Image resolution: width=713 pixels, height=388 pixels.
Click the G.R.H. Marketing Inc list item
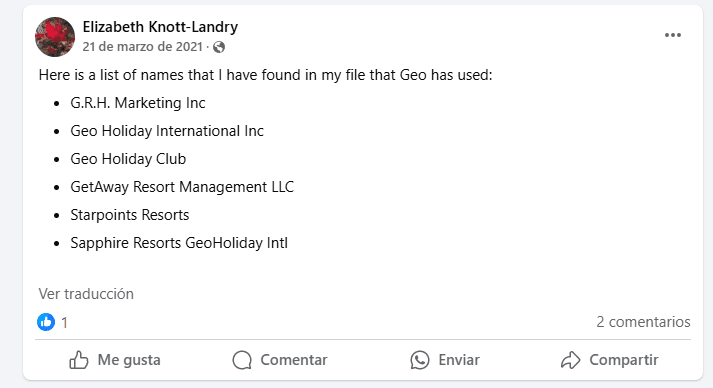point(138,103)
